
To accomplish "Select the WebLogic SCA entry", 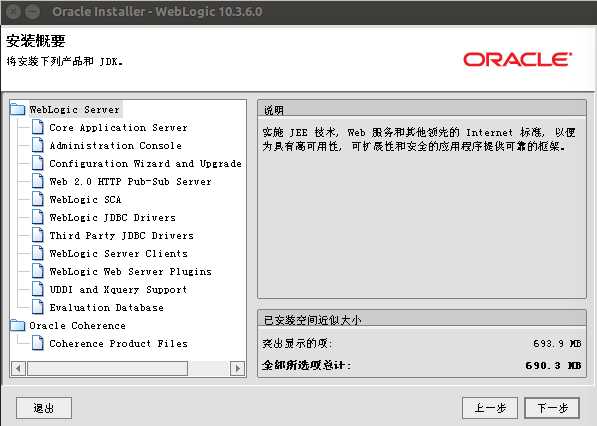I will point(85,199).
